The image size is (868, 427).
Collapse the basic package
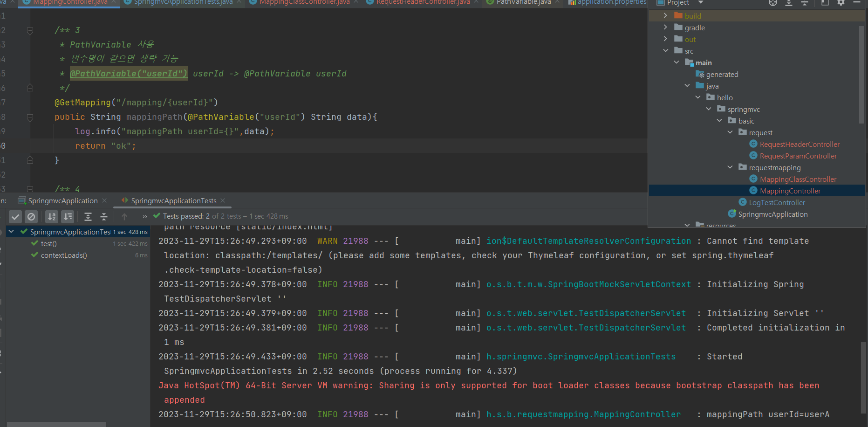coord(719,120)
